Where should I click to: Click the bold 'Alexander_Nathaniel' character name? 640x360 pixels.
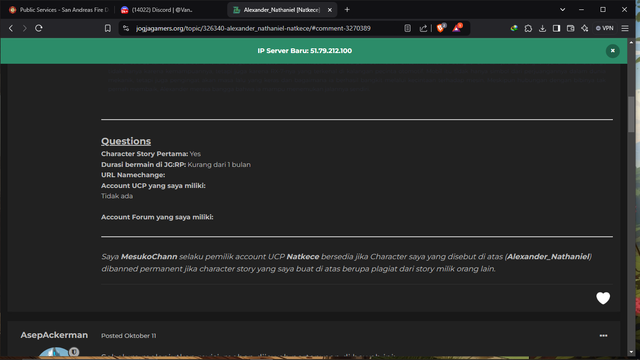(548, 256)
